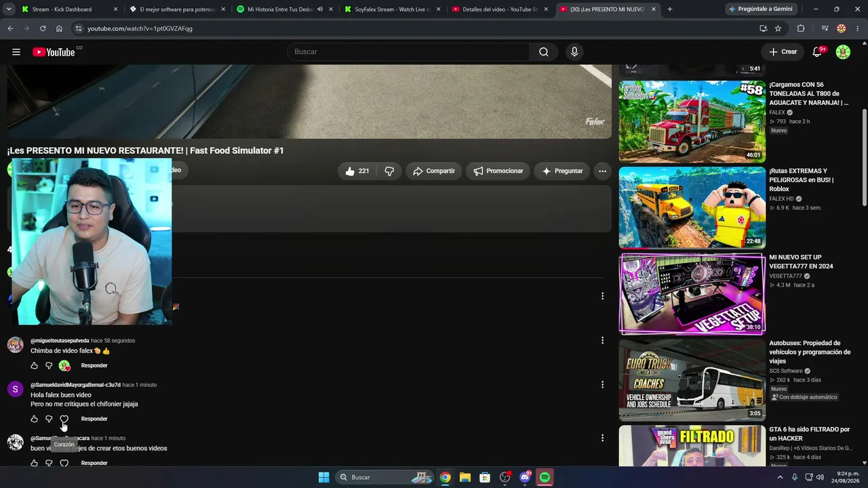Open the GTA 6 FILTRADO video thumbnail
This screenshot has height=488, width=868.
click(x=692, y=446)
